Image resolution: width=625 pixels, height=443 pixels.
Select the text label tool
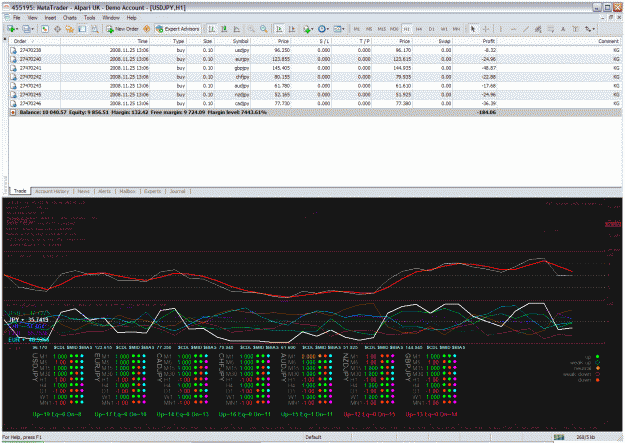575,29
